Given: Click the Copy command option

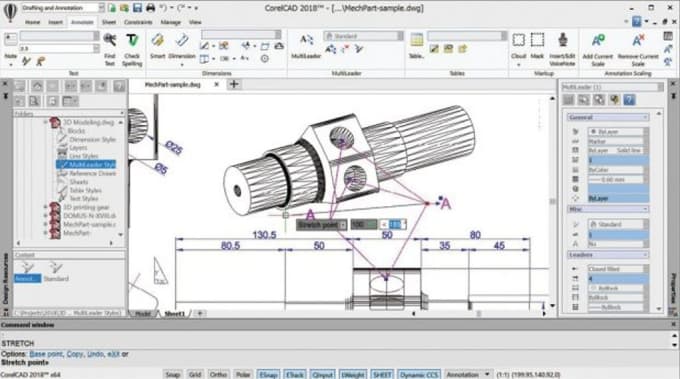Looking at the screenshot, I should tap(75, 354).
